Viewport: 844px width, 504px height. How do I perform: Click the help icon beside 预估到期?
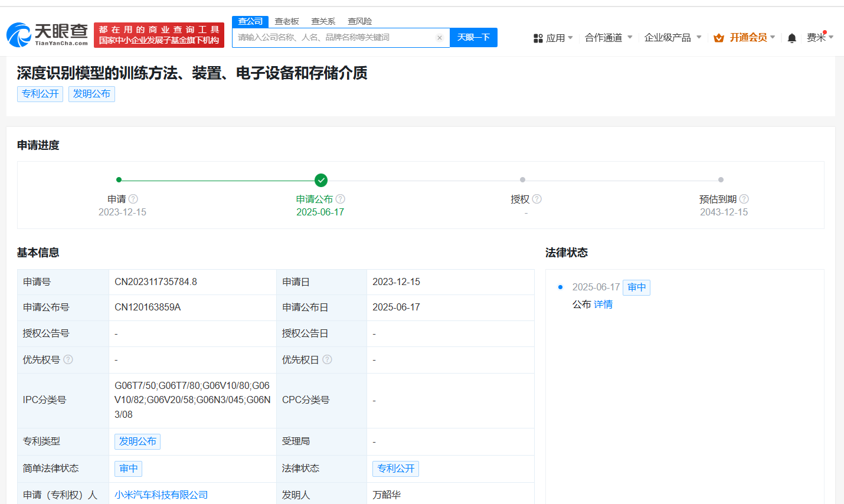[x=744, y=199]
